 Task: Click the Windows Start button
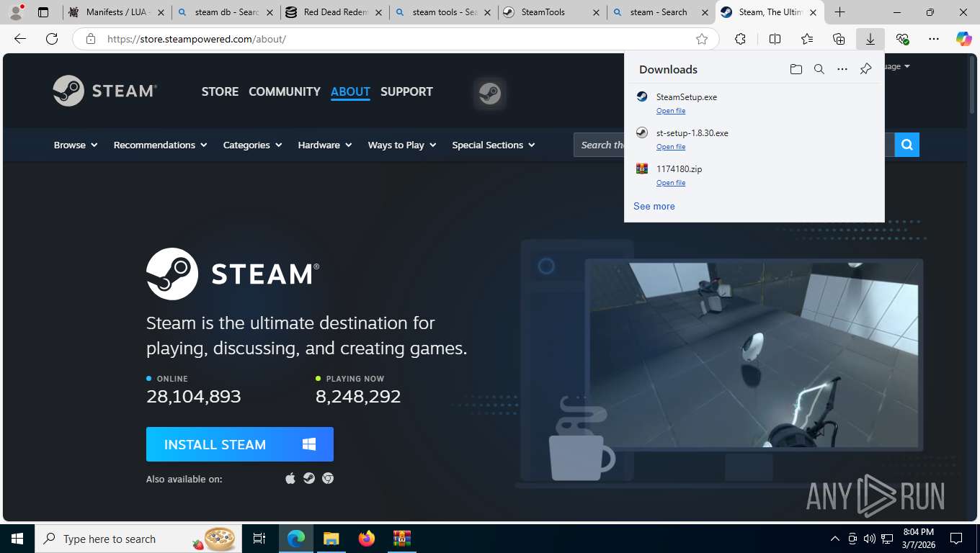pos(17,539)
